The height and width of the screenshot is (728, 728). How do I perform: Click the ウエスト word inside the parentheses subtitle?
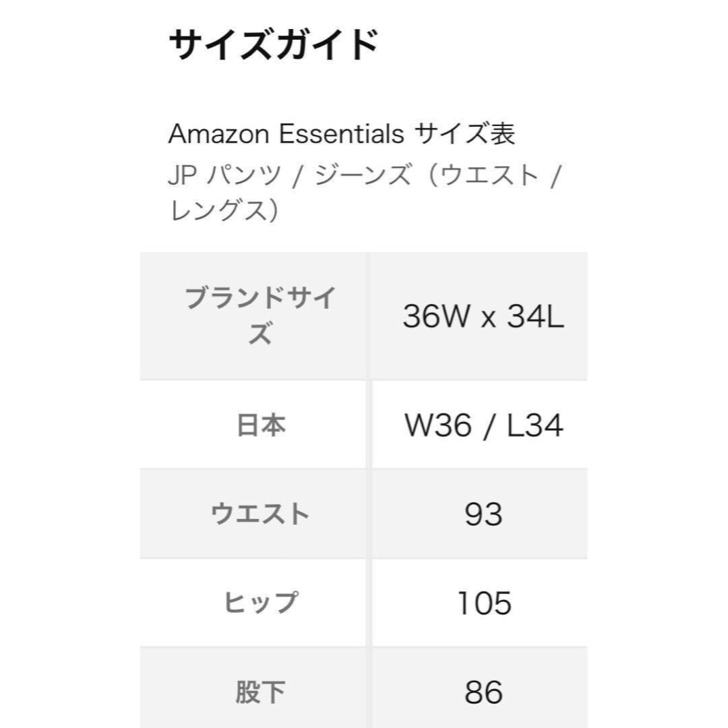click(x=489, y=175)
